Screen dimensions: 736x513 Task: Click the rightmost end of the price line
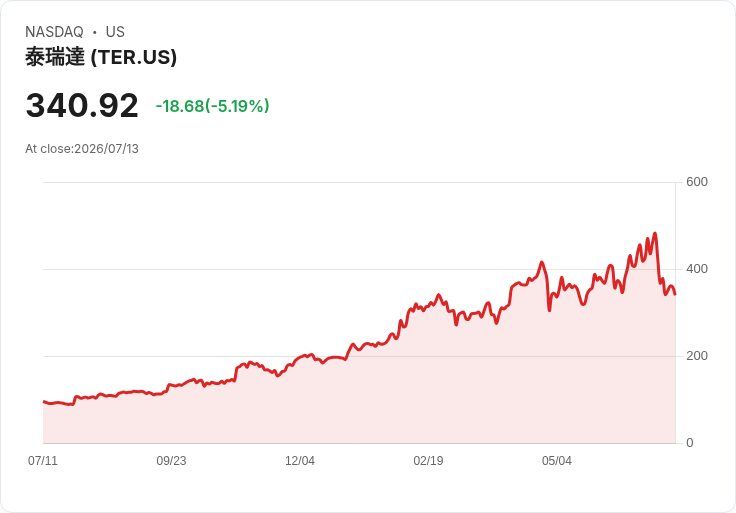(675, 294)
